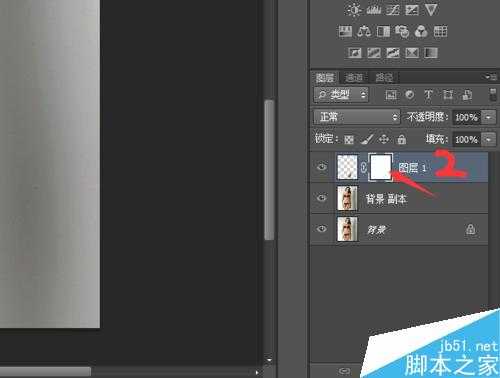Screen dimensions: 500x378
Task: Select the 图层 1 layer thumbnail
Action: click(347, 167)
